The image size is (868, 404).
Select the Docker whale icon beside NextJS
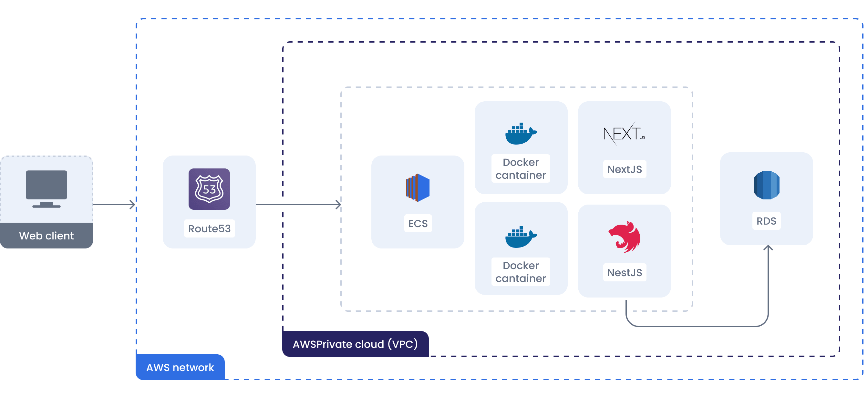(521, 134)
